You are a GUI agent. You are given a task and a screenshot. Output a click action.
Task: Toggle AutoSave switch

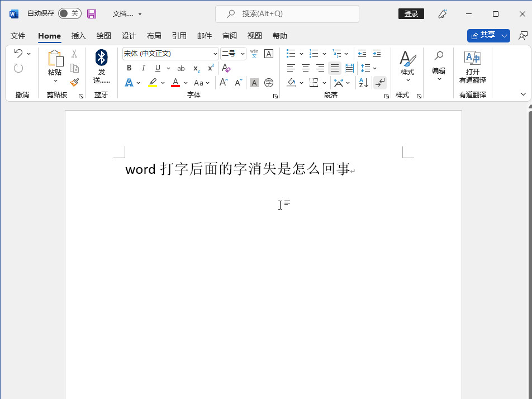[69, 13]
